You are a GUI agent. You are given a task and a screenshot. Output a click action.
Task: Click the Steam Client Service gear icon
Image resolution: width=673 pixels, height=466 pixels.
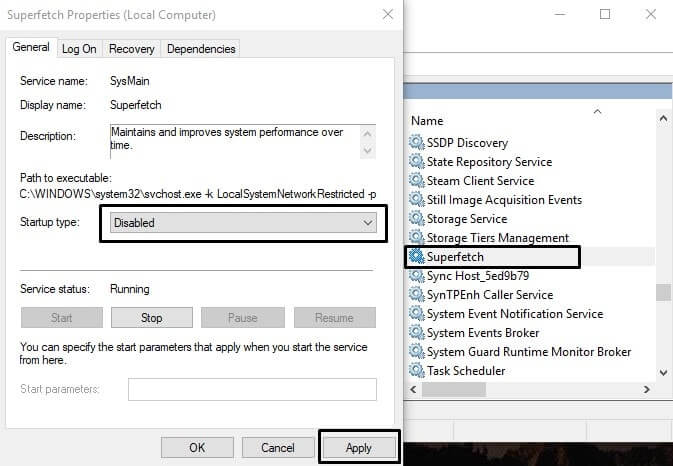click(416, 180)
